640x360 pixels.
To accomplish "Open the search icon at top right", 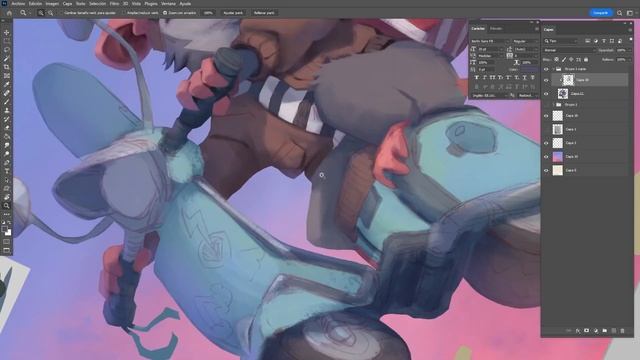I will [x=620, y=13].
